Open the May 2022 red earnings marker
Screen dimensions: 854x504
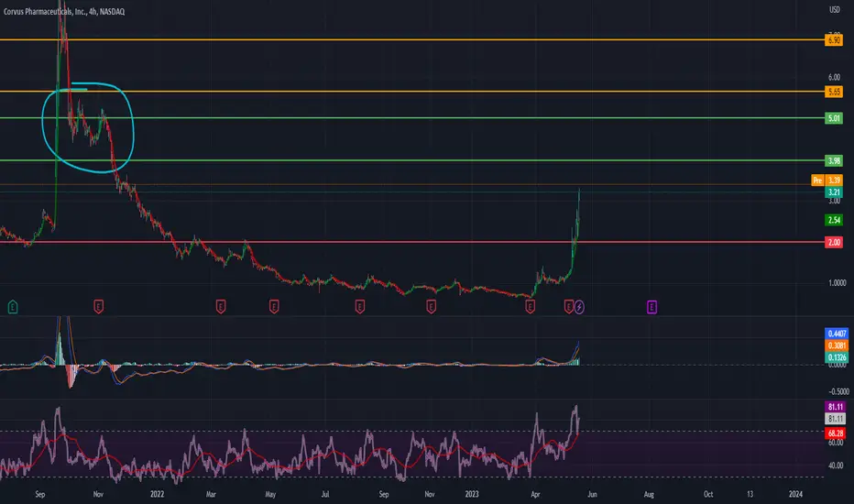tap(274, 307)
